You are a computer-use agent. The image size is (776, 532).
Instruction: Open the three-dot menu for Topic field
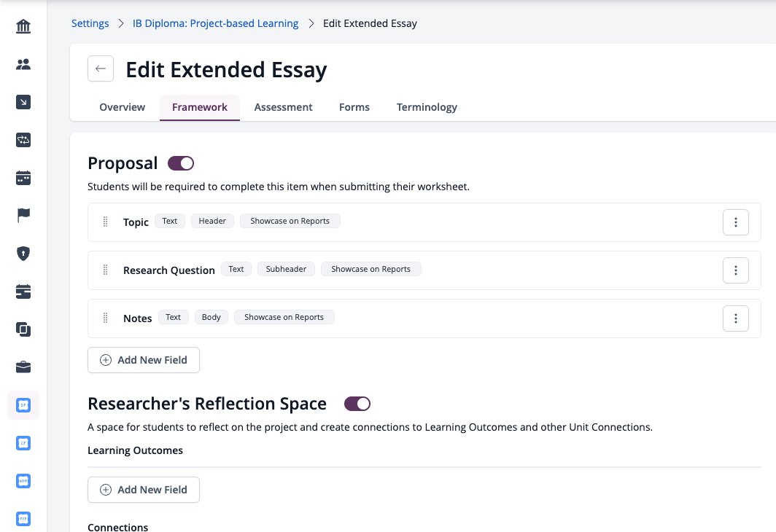[735, 222]
